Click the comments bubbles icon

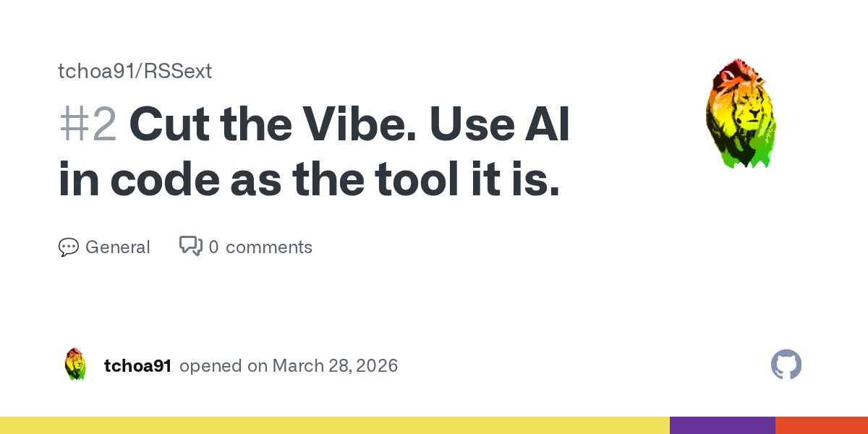(x=191, y=246)
